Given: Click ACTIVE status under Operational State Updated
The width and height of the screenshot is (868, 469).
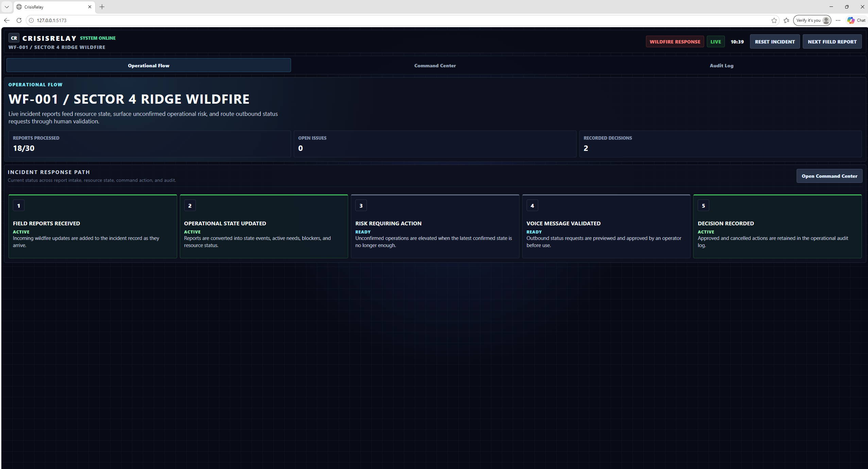Looking at the screenshot, I should point(192,232).
